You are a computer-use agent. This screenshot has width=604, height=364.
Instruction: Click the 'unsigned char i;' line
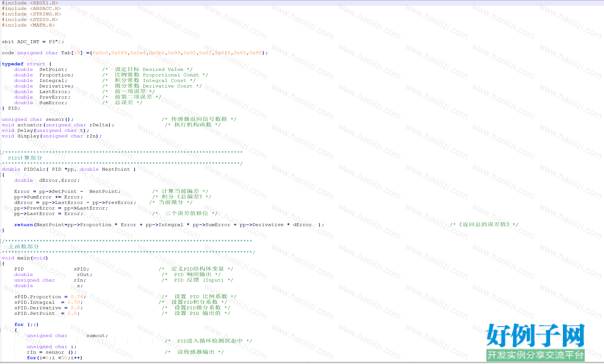tap(52, 347)
